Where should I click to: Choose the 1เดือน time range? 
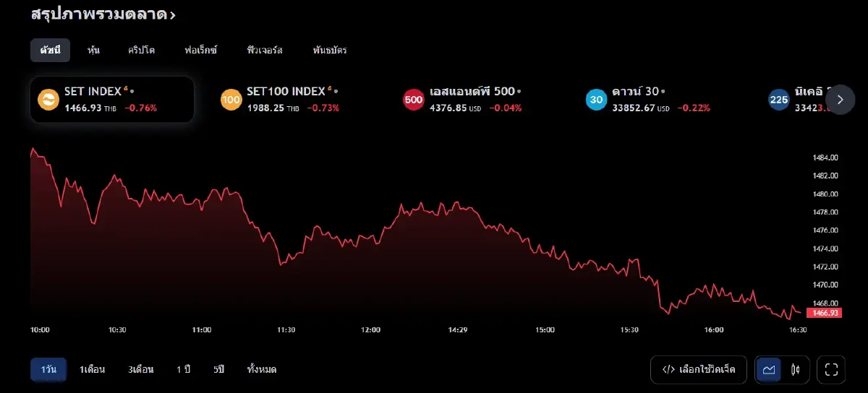pyautogui.click(x=93, y=369)
